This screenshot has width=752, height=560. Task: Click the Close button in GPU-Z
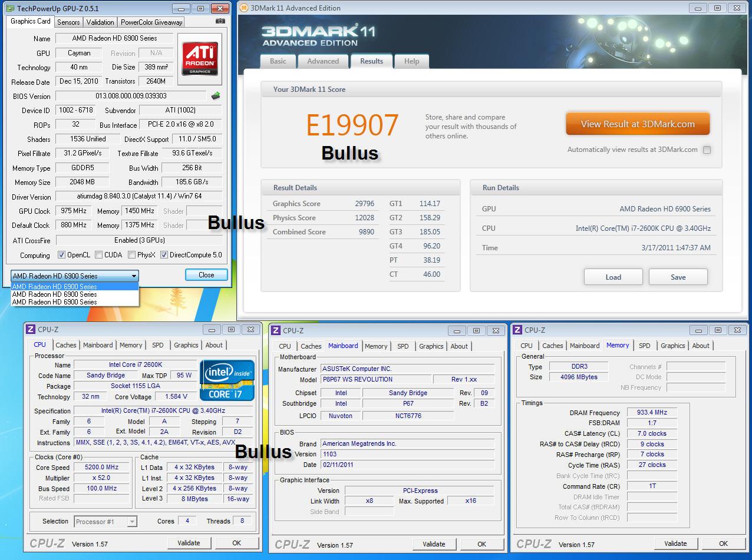(206, 275)
